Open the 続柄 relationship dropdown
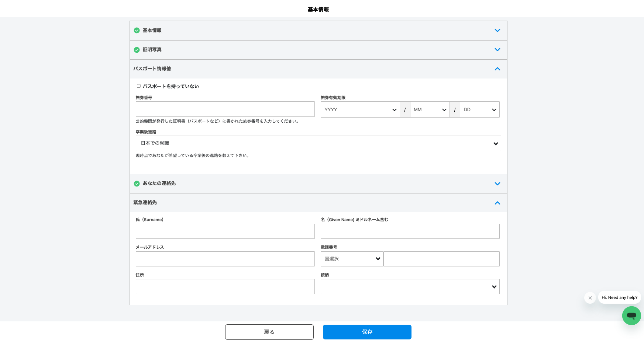Viewport: 644px width, 342px height. (x=410, y=286)
